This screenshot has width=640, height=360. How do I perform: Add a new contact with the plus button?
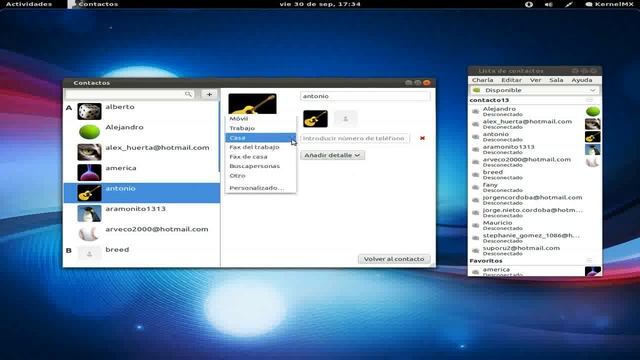209,94
